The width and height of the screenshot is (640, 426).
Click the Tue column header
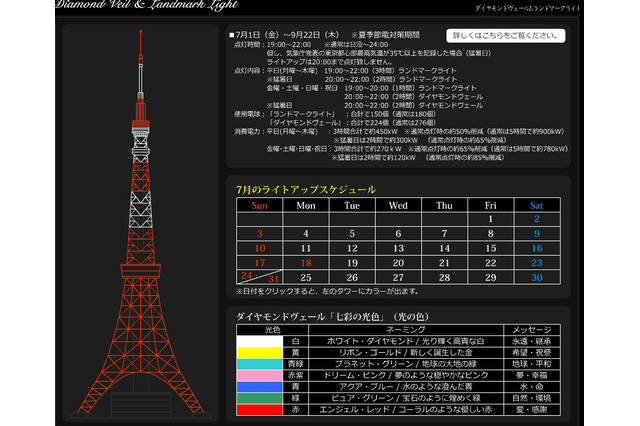352,205
